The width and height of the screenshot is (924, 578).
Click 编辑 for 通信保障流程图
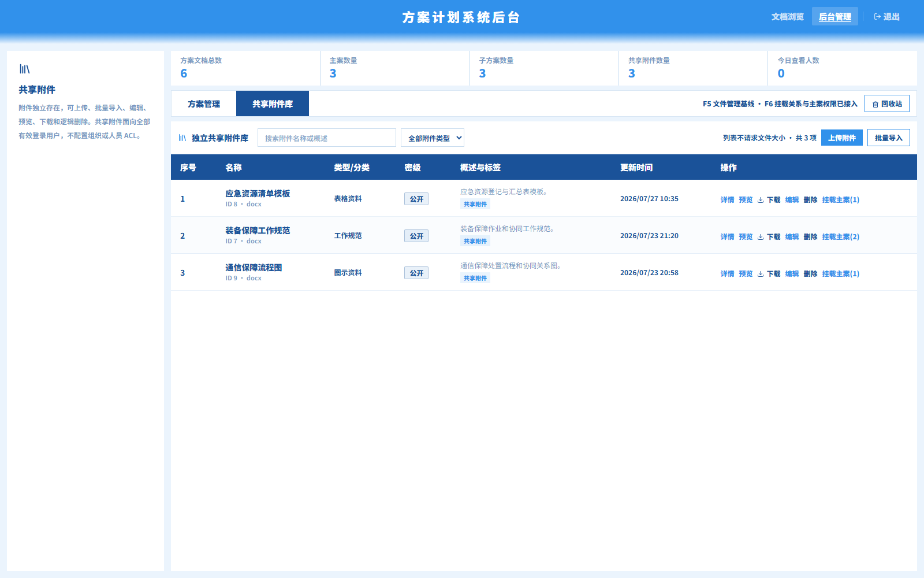point(792,274)
